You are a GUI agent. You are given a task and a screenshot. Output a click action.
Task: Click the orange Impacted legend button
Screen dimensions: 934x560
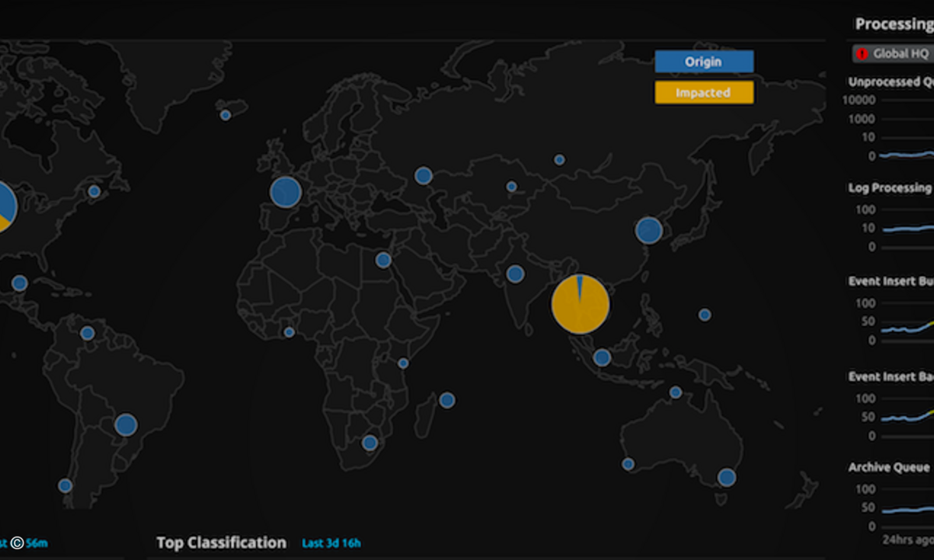click(704, 93)
